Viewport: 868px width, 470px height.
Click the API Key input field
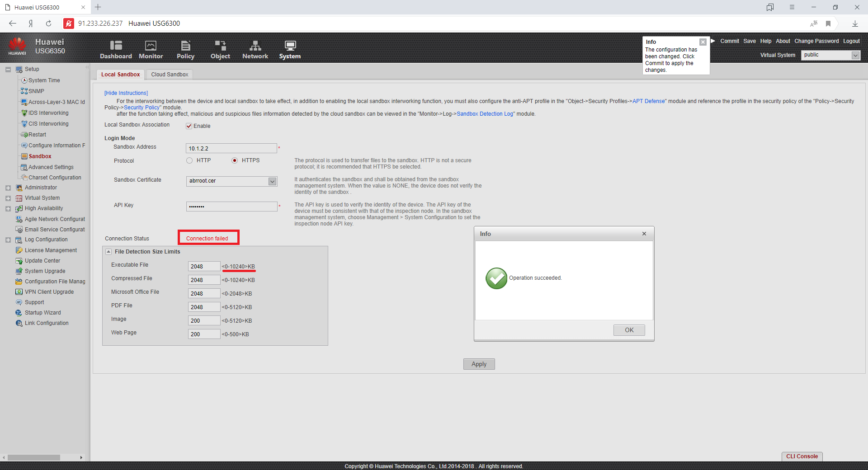tap(231, 207)
